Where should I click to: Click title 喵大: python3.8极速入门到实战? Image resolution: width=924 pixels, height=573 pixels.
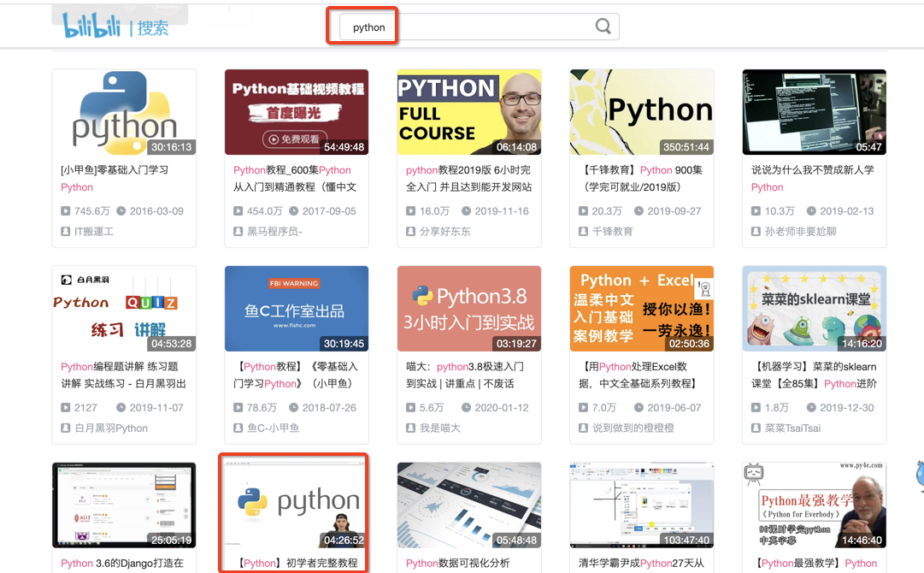pyautogui.click(x=464, y=375)
